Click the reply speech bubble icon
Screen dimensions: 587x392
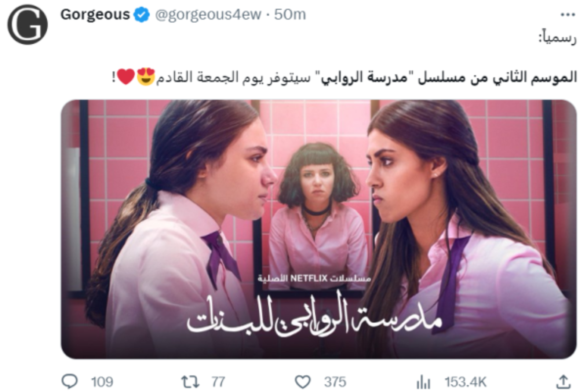click(69, 382)
